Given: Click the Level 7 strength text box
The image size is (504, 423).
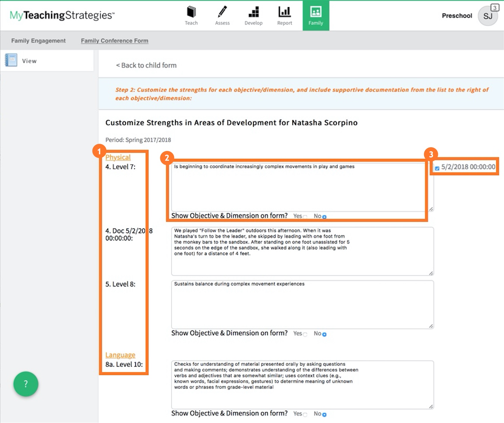Looking at the screenshot, I should pos(301,186).
